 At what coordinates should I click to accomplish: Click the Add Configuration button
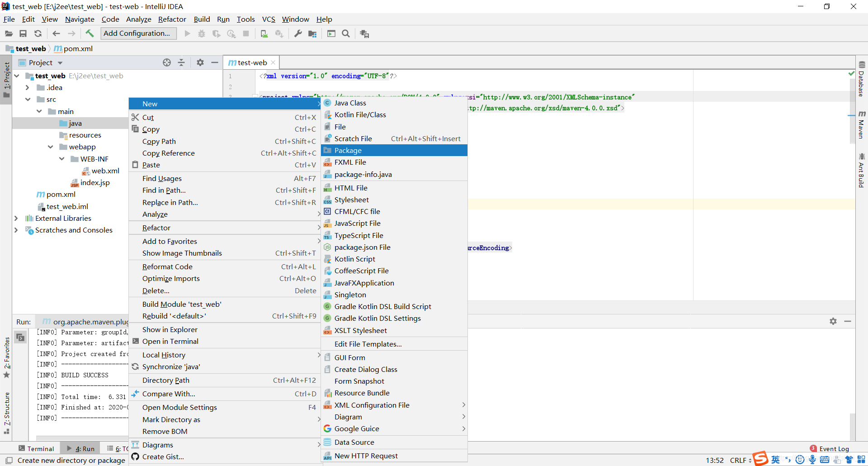click(138, 33)
